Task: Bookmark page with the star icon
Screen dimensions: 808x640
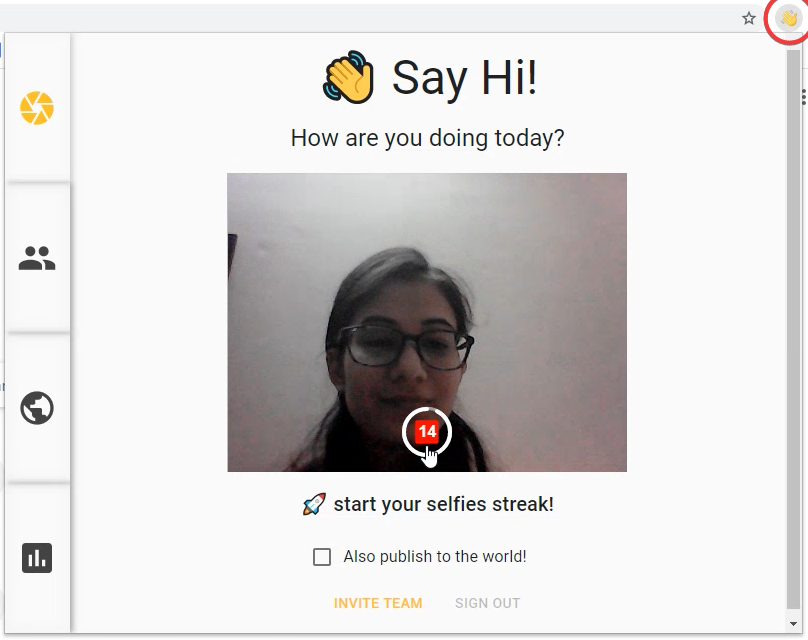Action: 749,19
